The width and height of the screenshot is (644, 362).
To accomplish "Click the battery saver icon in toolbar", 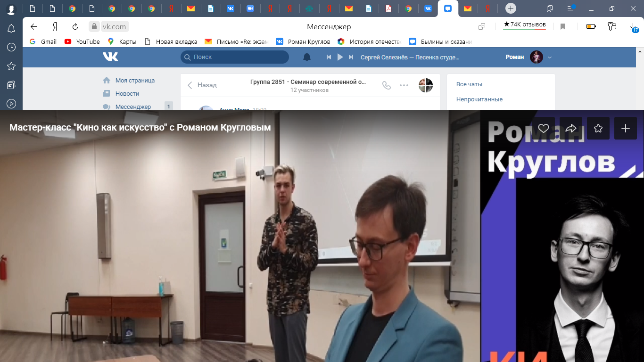I will pyautogui.click(x=591, y=27).
